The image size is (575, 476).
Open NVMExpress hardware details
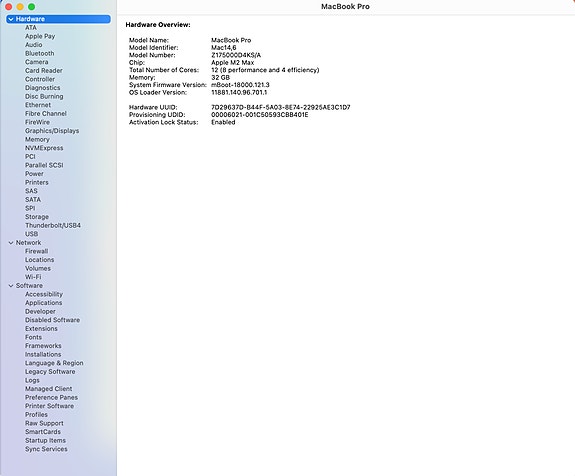[x=44, y=148]
